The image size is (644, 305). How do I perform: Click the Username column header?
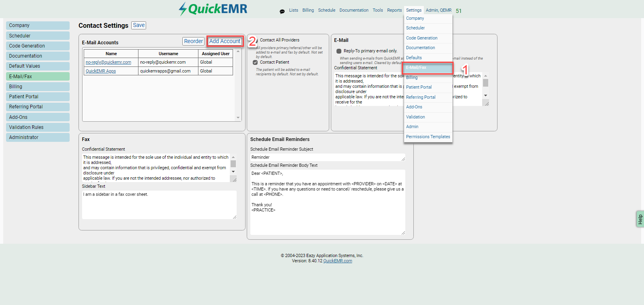click(x=168, y=54)
